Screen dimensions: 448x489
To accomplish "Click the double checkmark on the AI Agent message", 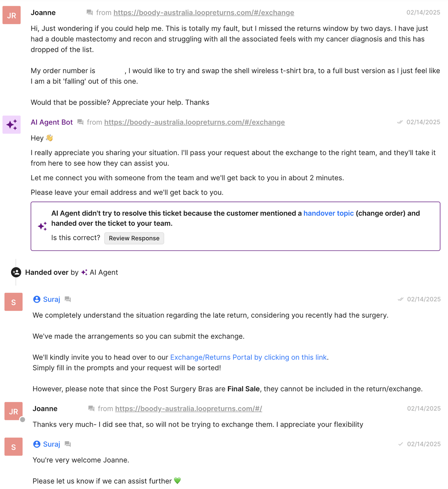I will point(400,122).
